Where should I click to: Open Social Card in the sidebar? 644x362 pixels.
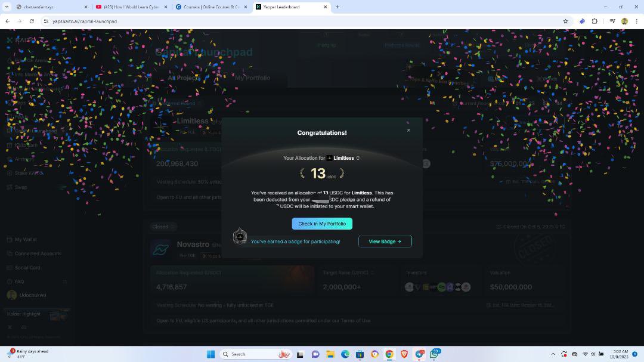pyautogui.click(x=27, y=268)
